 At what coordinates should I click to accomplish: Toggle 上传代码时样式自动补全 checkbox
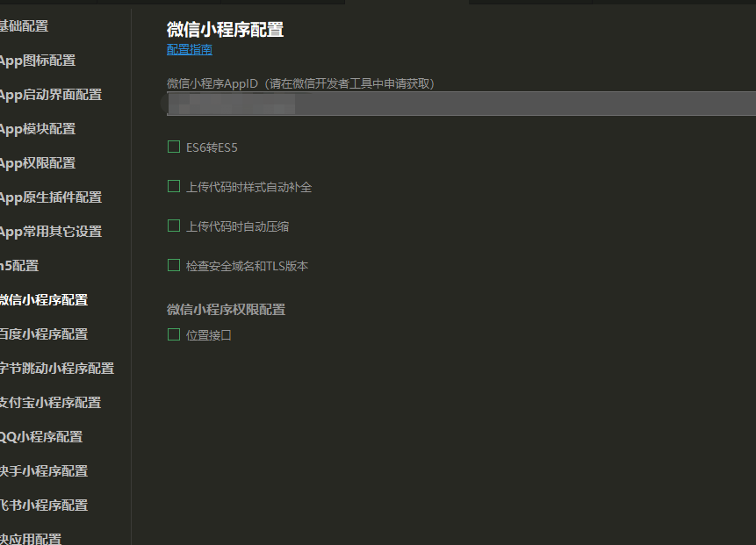[174, 186]
